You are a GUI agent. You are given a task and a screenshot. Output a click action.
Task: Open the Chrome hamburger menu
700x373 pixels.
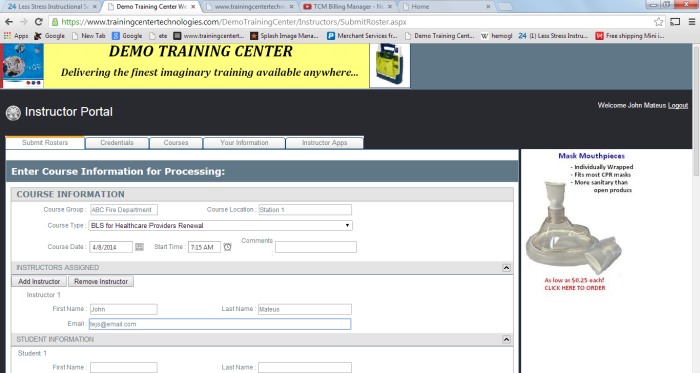coord(692,22)
